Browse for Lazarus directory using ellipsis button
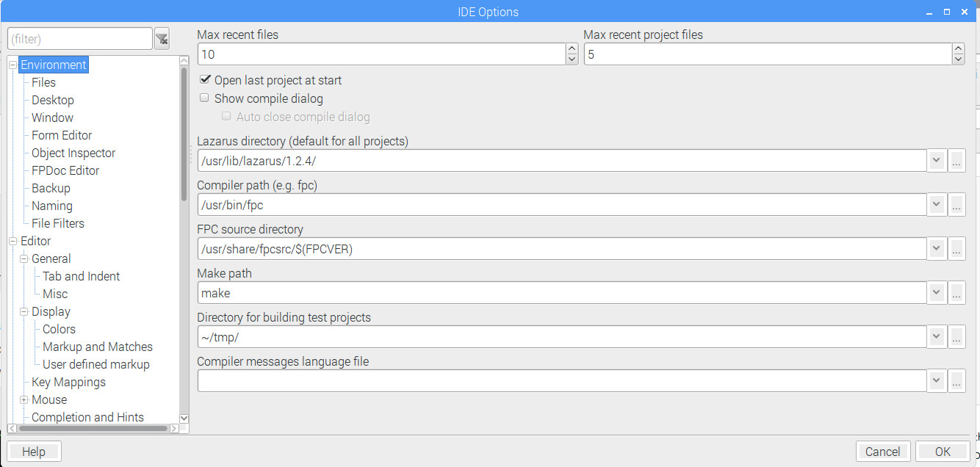The image size is (980, 467). [956, 161]
